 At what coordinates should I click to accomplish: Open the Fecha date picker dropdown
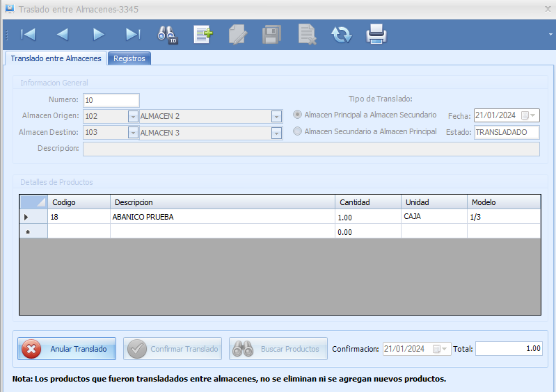(534, 116)
